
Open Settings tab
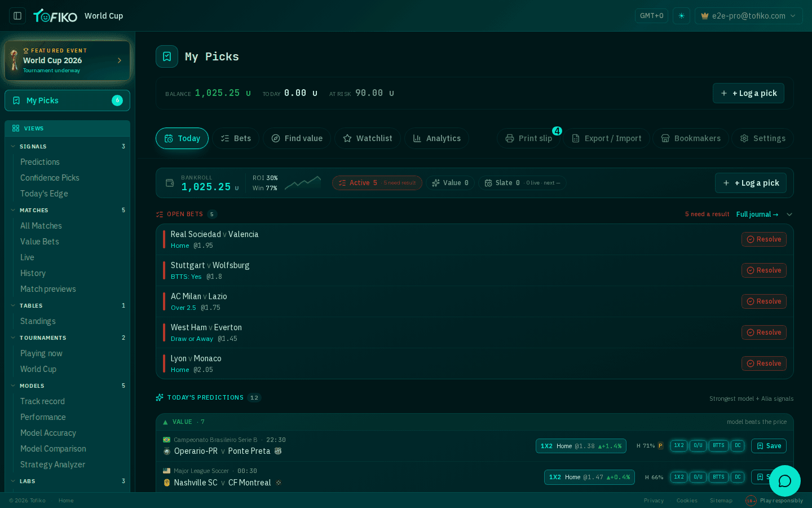pyautogui.click(x=762, y=138)
